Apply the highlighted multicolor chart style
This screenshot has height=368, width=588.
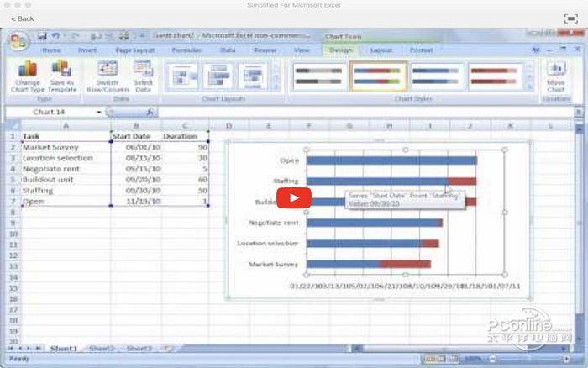pos(378,76)
